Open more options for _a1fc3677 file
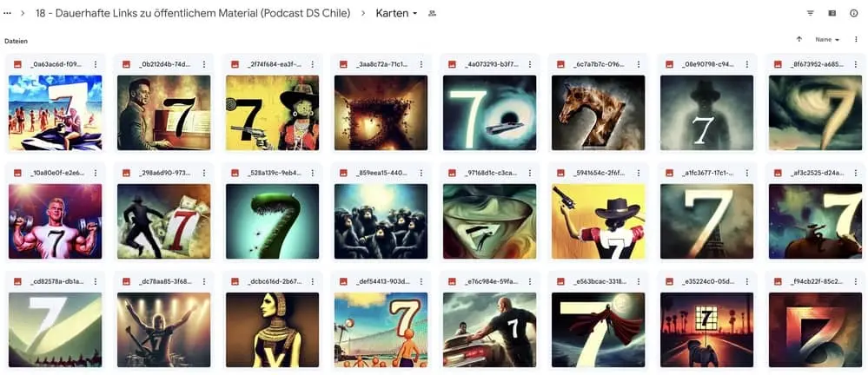This screenshot has width=868, height=375. 746,173
